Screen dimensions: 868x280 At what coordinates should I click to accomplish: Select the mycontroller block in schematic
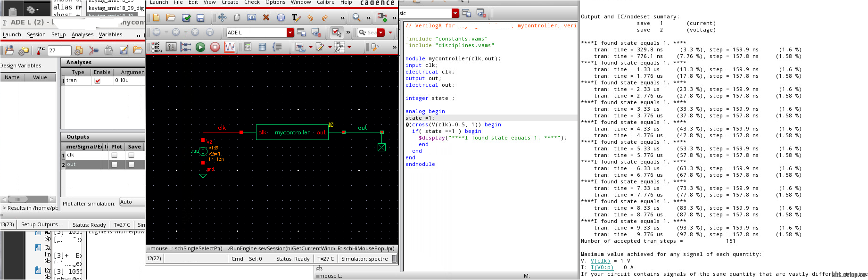click(x=292, y=132)
